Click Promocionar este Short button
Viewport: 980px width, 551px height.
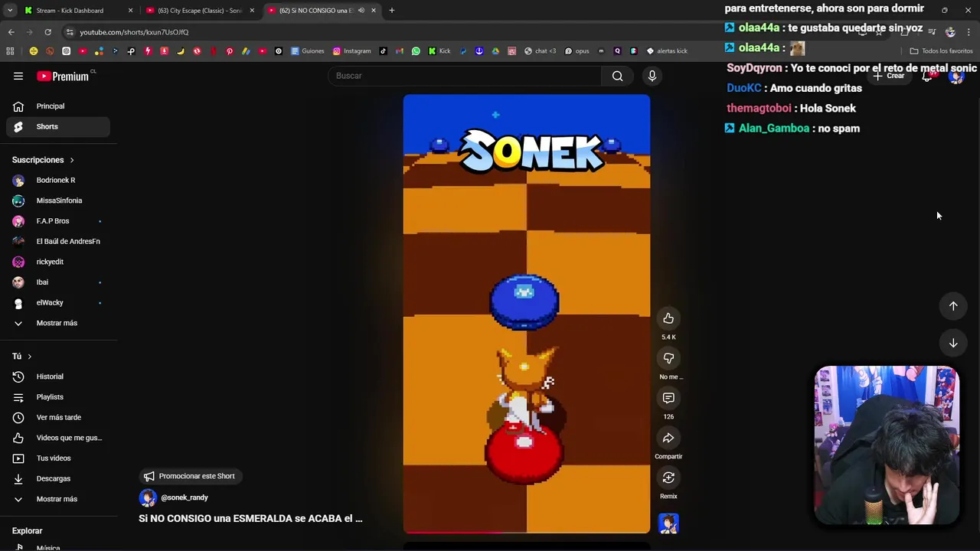pos(190,476)
